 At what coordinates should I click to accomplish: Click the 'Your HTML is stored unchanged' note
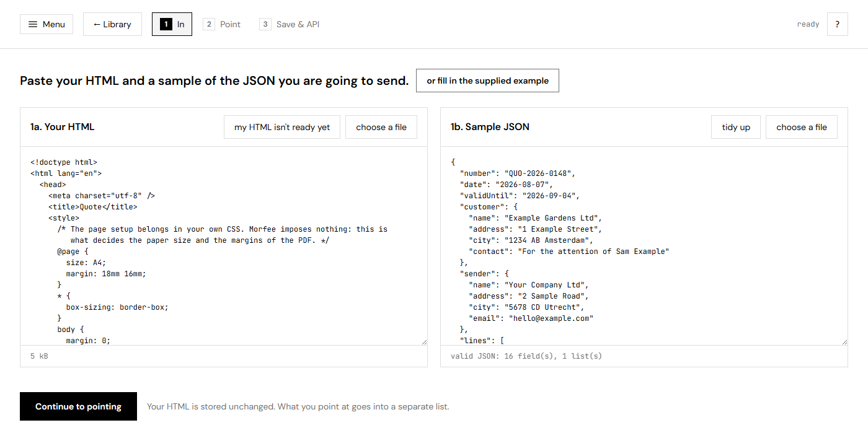[x=298, y=406]
